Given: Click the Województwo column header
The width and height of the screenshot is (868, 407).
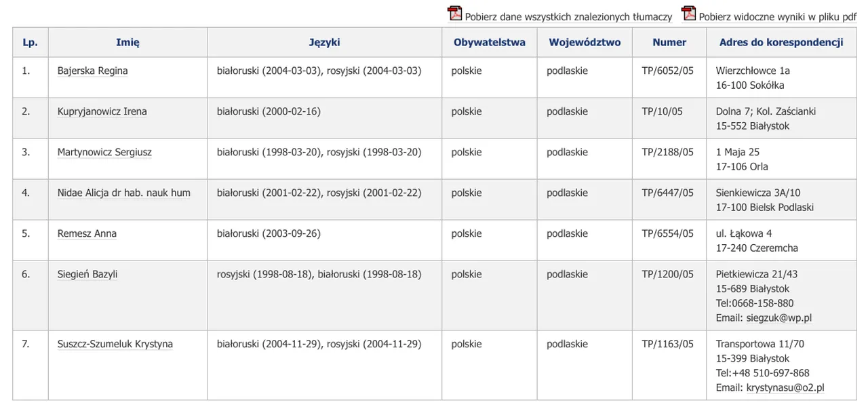Looking at the screenshot, I should click(x=585, y=42).
